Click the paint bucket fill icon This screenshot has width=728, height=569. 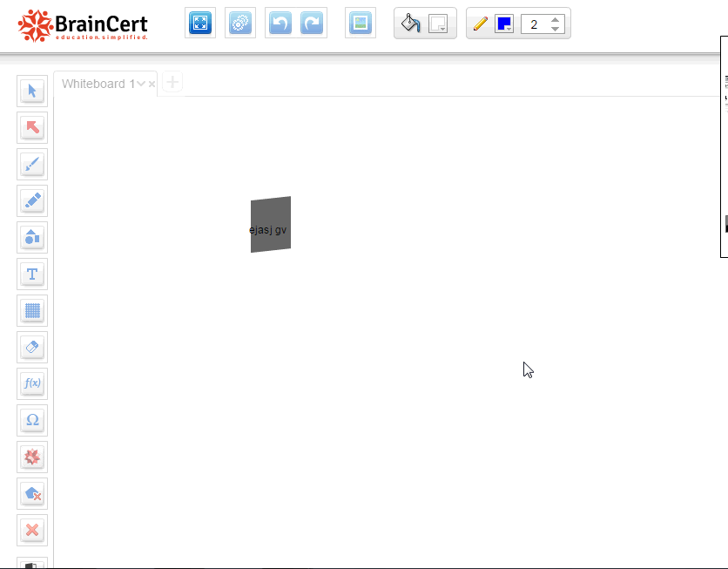[410, 23]
